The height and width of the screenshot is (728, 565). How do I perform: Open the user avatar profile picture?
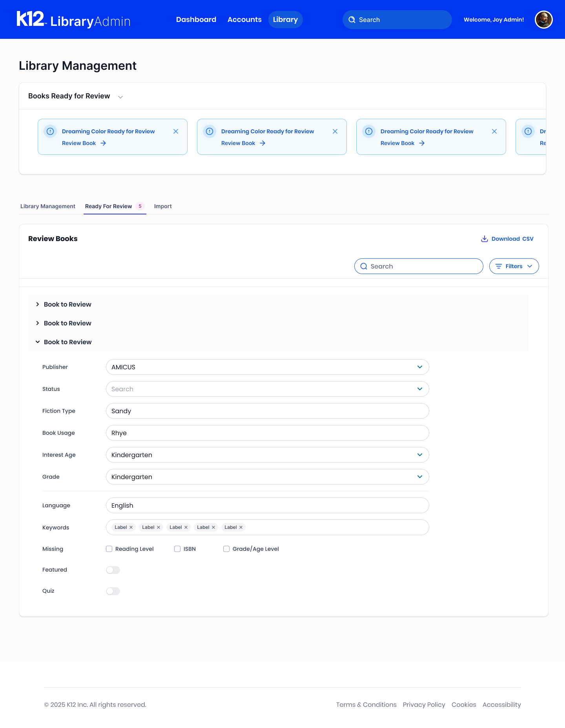543,20
